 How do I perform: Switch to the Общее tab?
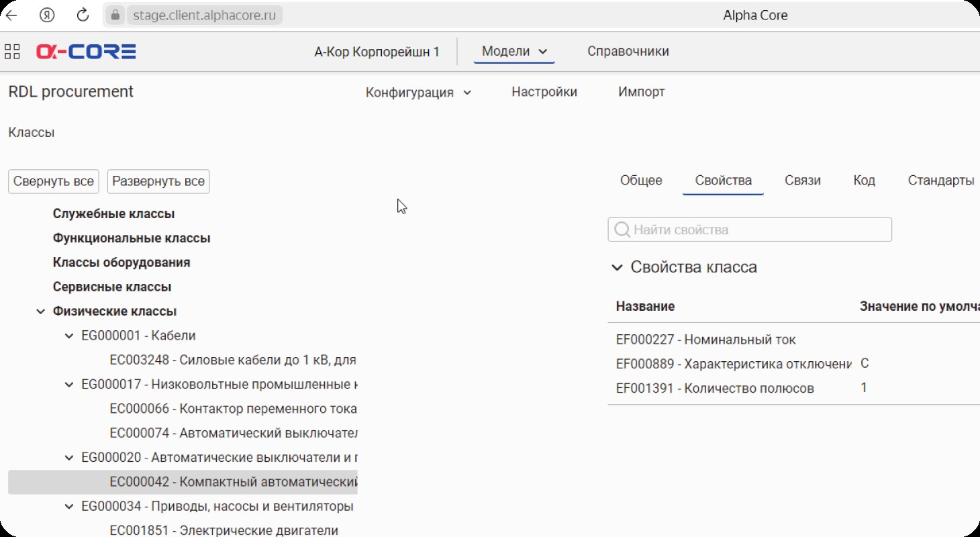click(641, 181)
